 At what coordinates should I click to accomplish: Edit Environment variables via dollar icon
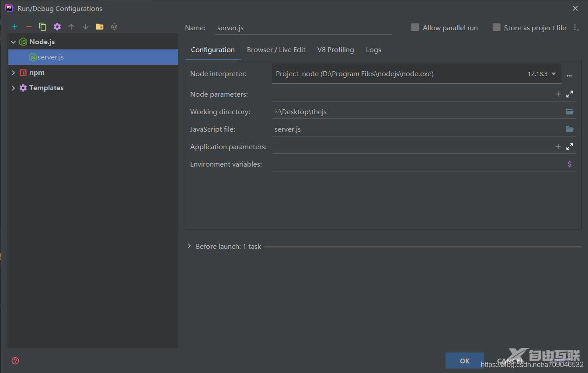tap(570, 164)
